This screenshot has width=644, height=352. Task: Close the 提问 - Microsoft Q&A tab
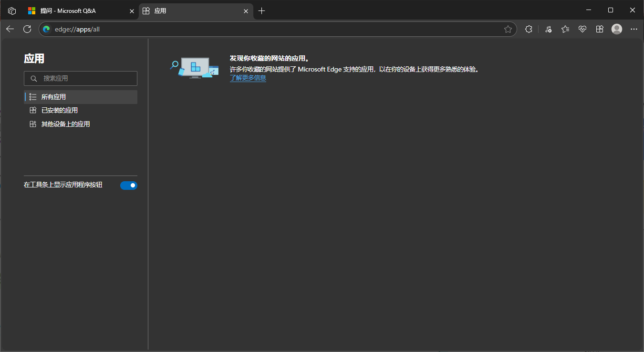(132, 11)
